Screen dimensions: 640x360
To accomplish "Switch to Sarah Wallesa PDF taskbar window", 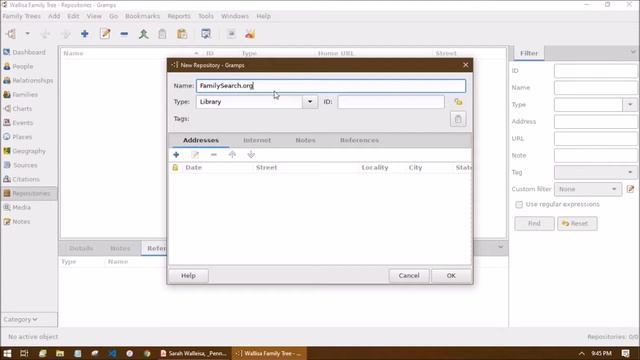I will coord(193,353).
